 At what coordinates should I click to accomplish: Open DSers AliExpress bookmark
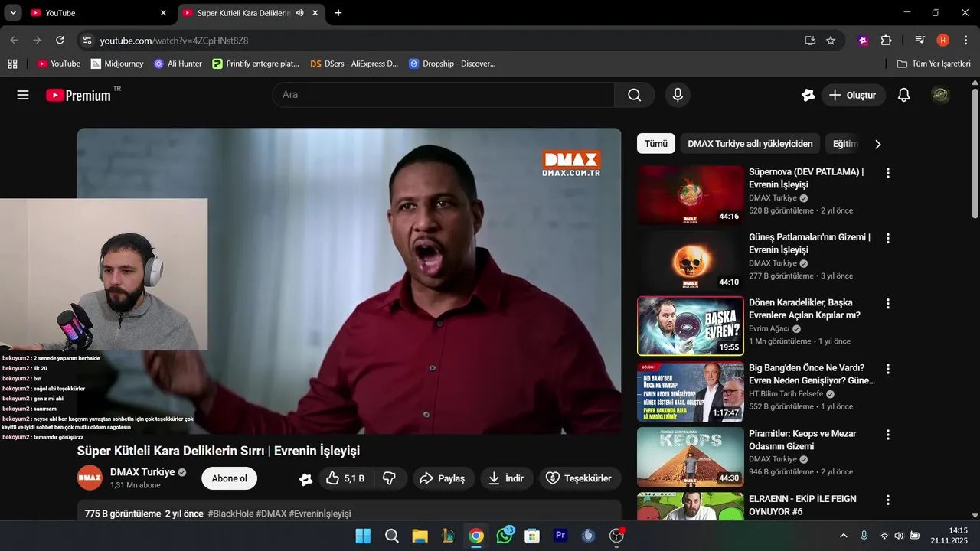click(x=354, y=64)
